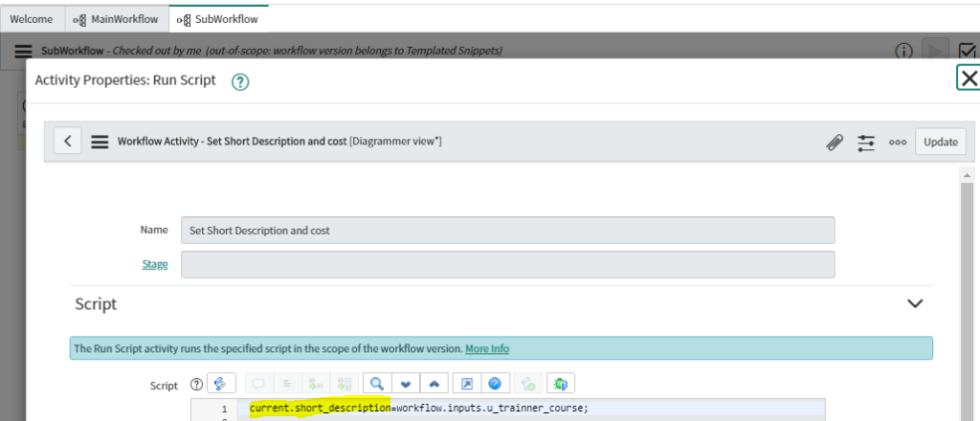Viewport: 980px width, 421px height.
Task: Open the Stage field link
Action: (155, 263)
